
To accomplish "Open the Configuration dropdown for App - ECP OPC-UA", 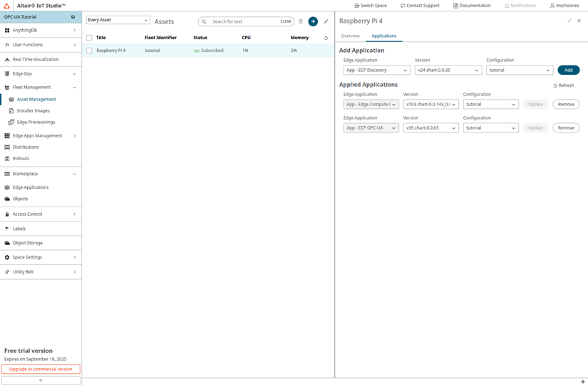I will (x=491, y=128).
